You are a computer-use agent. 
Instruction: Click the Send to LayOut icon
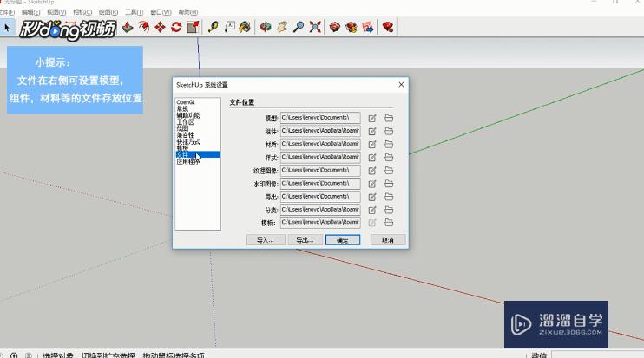[x=368, y=28]
